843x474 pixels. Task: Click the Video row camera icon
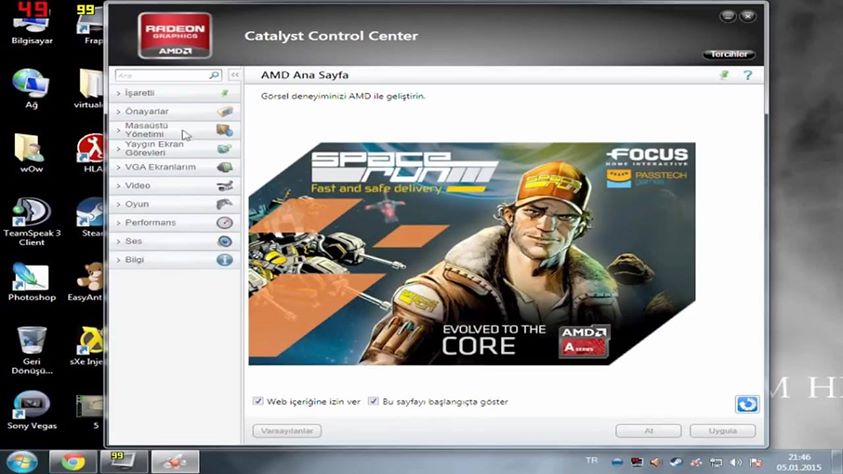tap(225, 185)
